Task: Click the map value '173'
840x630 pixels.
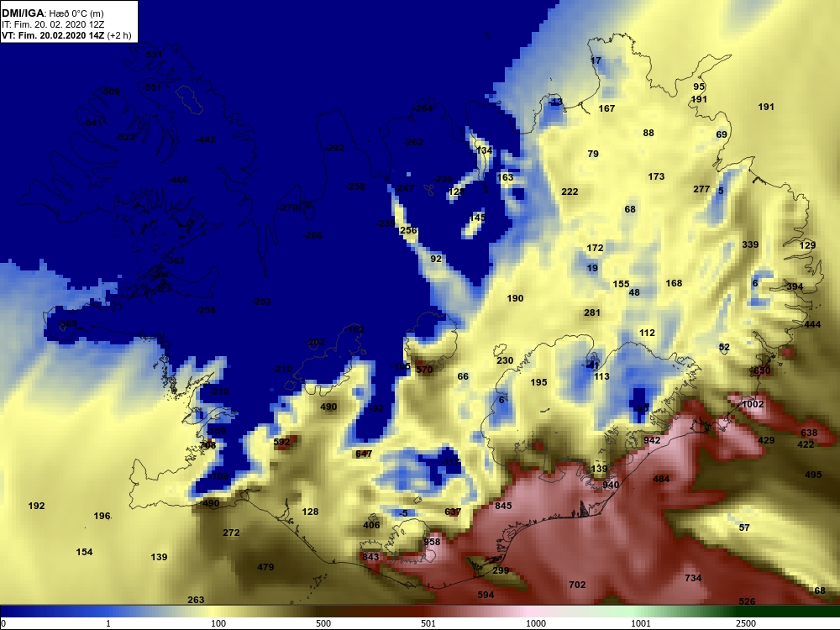Action: coord(656,176)
